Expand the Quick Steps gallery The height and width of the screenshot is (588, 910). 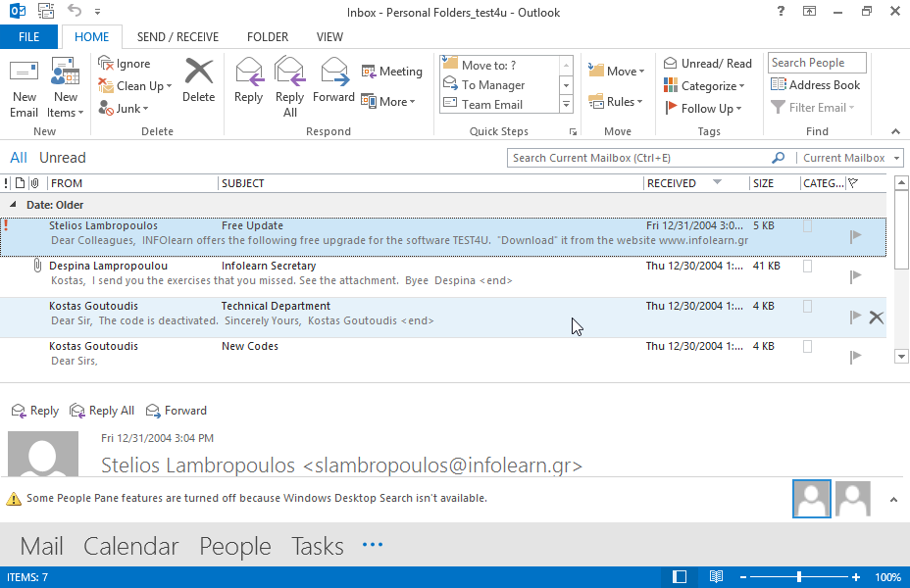[566, 105]
